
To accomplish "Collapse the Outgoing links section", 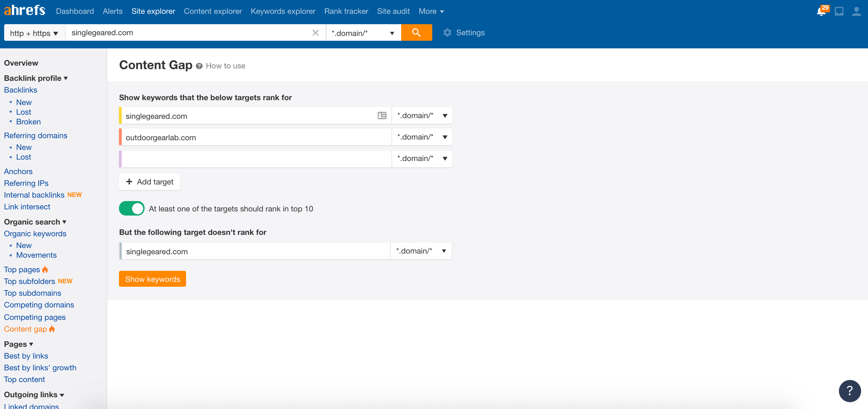I will pos(34,394).
